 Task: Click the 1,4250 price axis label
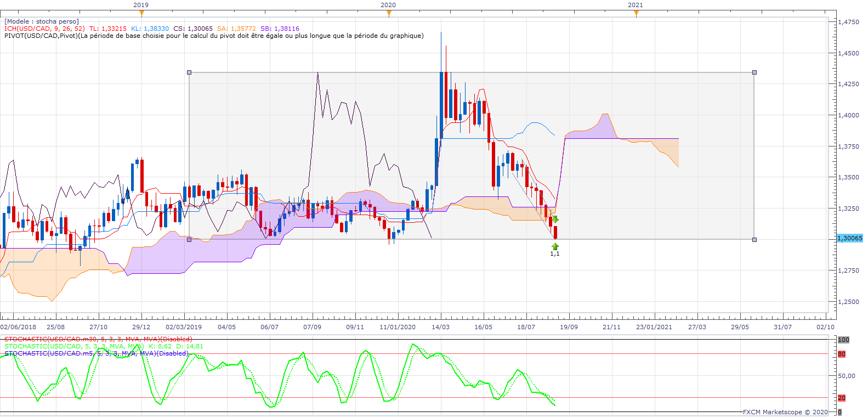pyautogui.click(x=849, y=84)
